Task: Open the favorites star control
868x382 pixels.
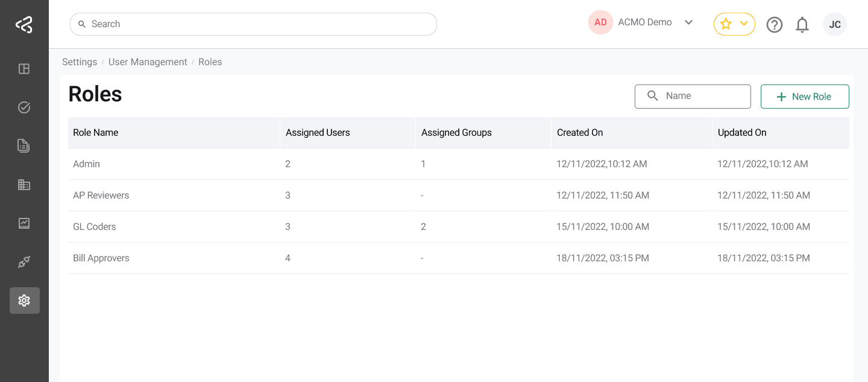Action: (x=725, y=24)
